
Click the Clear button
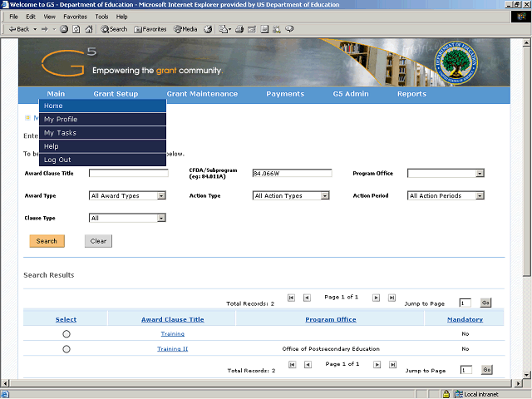point(98,241)
